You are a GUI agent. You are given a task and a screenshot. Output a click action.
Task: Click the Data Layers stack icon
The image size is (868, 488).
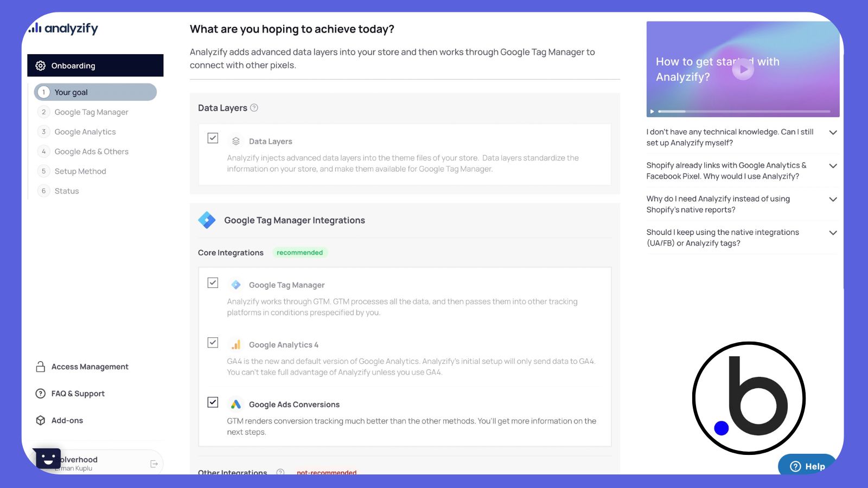coord(236,142)
